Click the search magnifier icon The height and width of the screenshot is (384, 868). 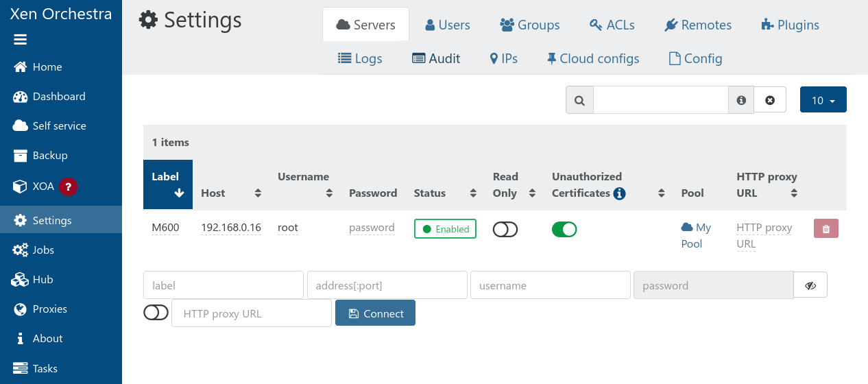pyautogui.click(x=579, y=100)
